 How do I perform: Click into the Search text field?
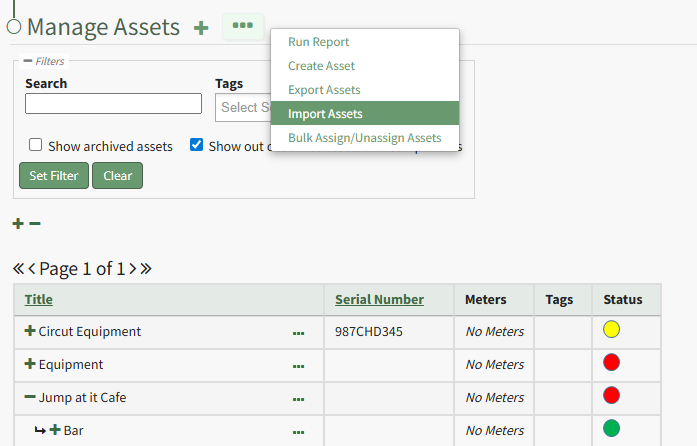tap(113, 104)
